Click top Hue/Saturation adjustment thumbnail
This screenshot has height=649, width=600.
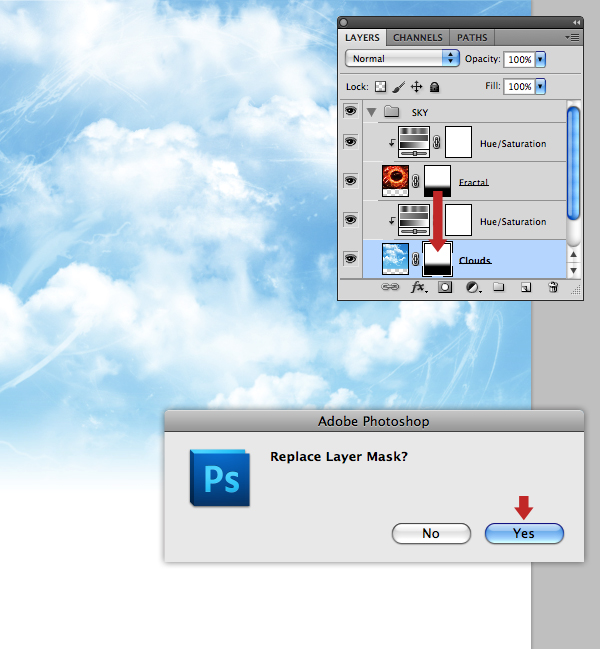click(x=414, y=142)
